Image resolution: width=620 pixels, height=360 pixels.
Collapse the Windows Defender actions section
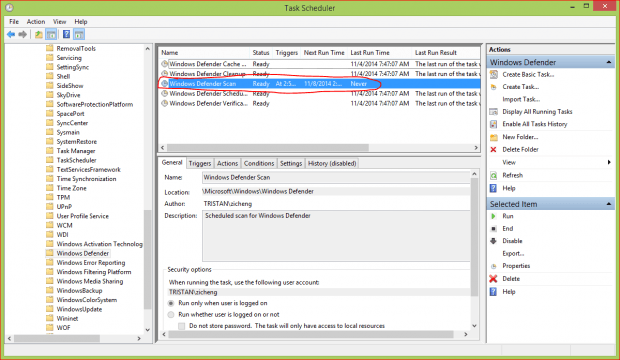(x=609, y=62)
